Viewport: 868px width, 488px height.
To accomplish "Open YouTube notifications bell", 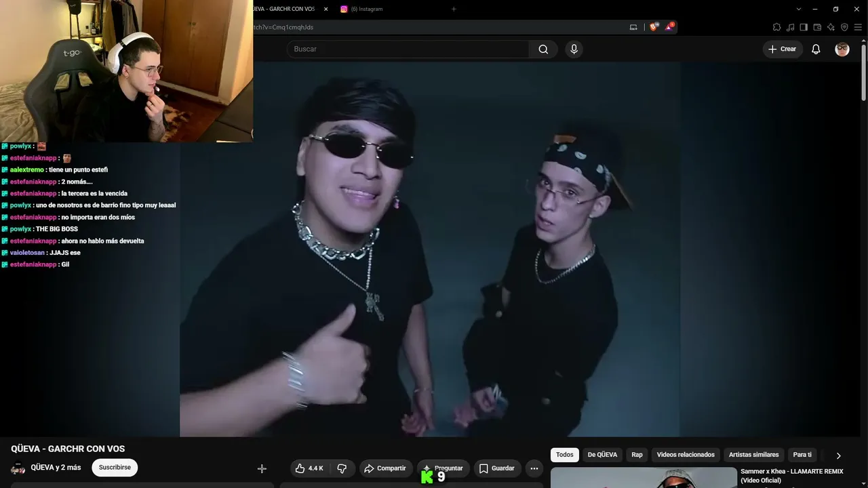I will click(816, 49).
